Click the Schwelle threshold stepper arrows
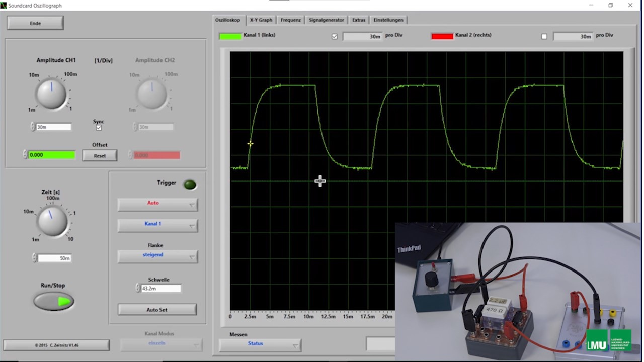Screen dimensions: 644x362 pyautogui.click(x=138, y=288)
